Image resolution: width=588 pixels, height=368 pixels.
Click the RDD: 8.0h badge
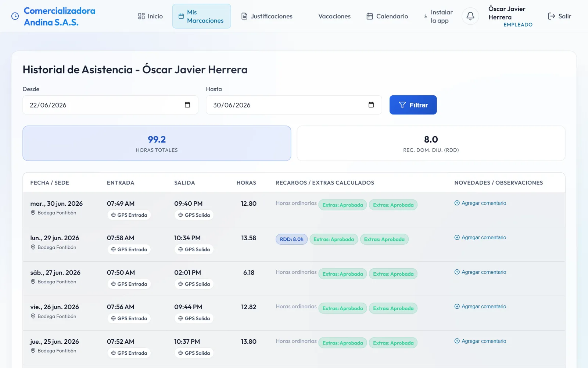click(x=291, y=239)
